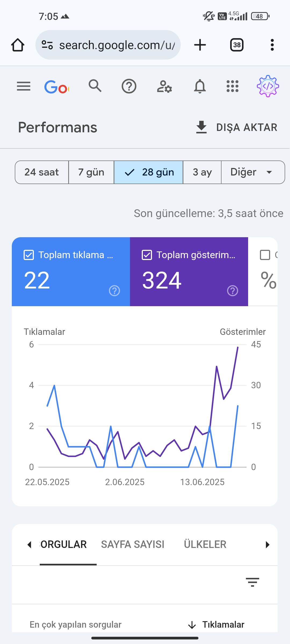Open the filter rows icon
Screen dimensions: 290x644
[x=252, y=582]
